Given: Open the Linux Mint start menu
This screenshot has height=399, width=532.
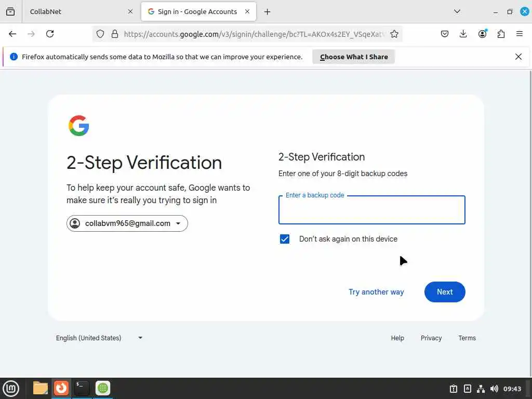Looking at the screenshot, I should click(11, 389).
